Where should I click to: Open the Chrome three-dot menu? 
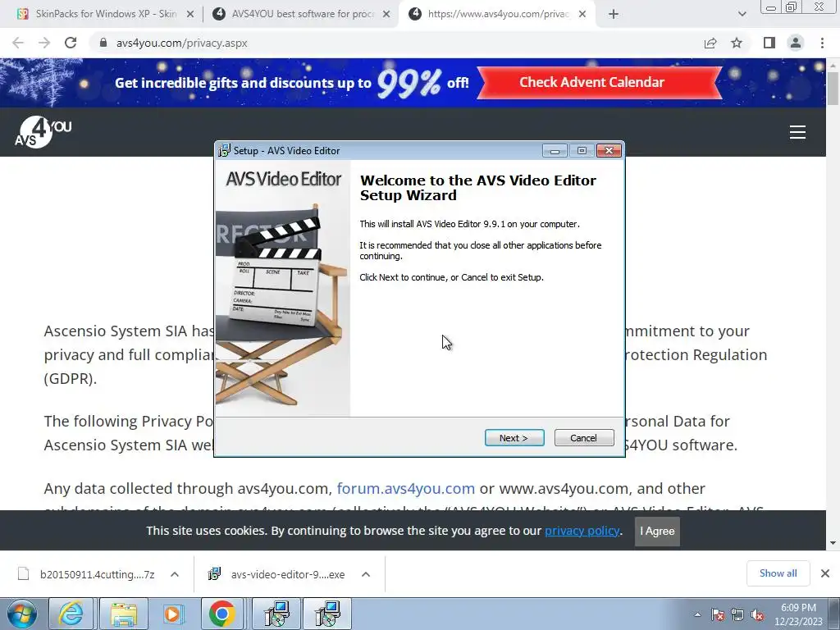822,43
